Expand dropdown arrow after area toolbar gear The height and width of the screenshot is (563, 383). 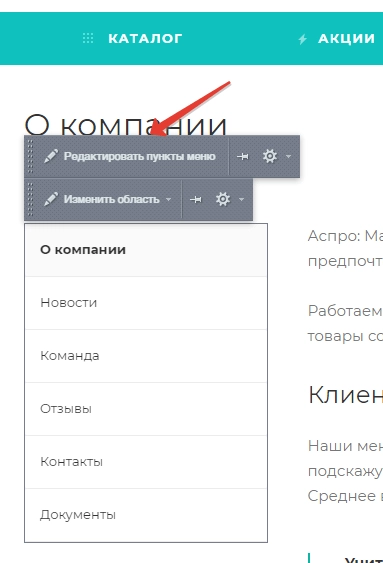coord(241,199)
